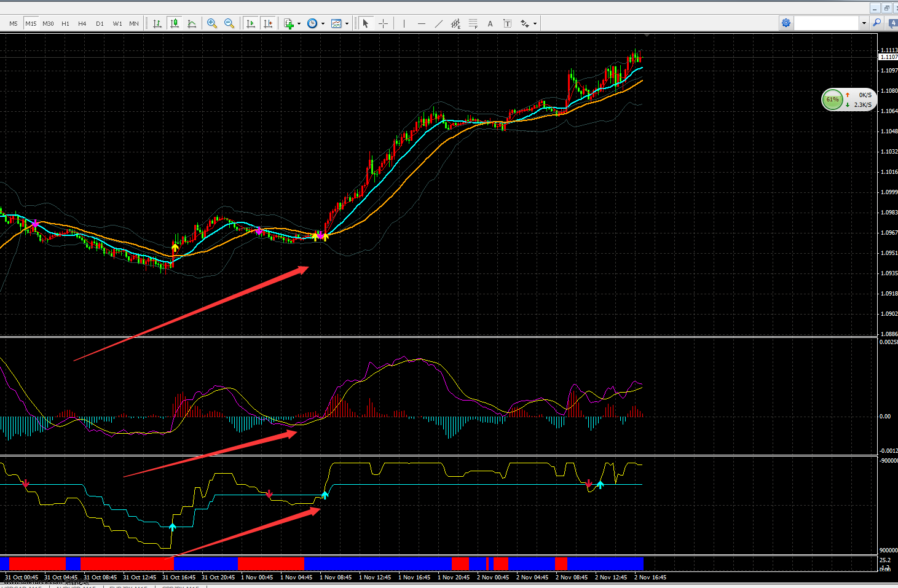Open the periods clock icon
The height and width of the screenshot is (588, 898).
coord(312,23)
